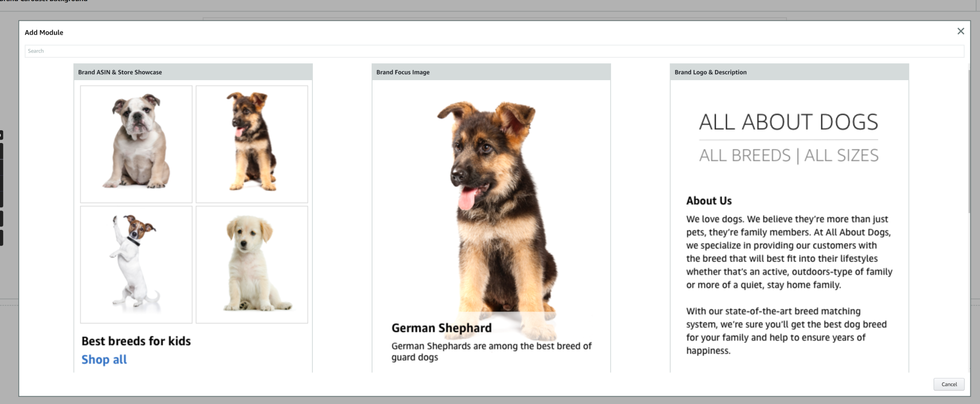Click the Jack Russell standing dog thumbnail

(136, 265)
